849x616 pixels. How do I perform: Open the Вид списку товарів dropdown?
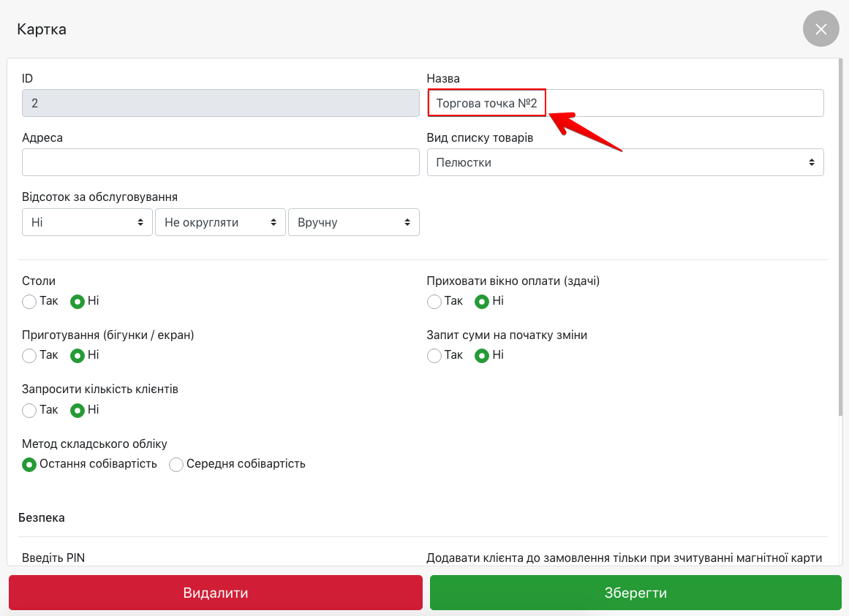625,162
